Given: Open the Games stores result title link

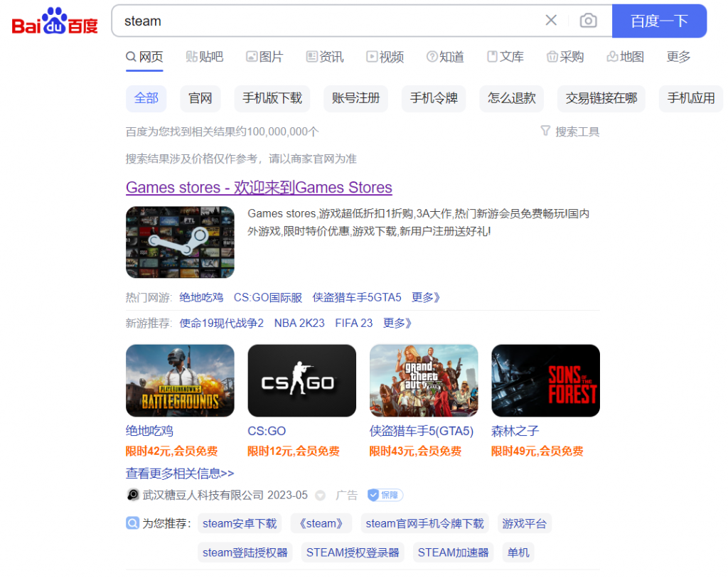Looking at the screenshot, I should [x=259, y=188].
